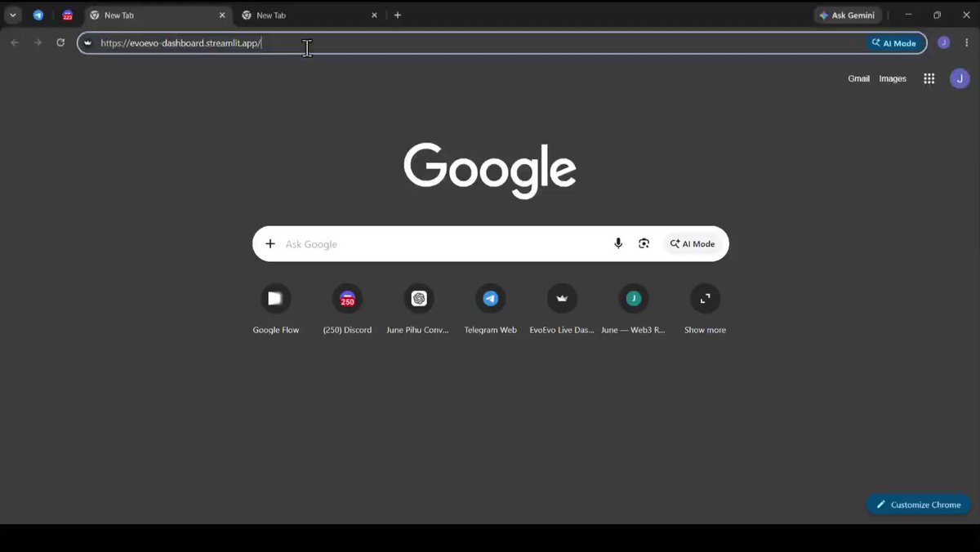
Task: Open the Google apps grid
Action: point(929,78)
